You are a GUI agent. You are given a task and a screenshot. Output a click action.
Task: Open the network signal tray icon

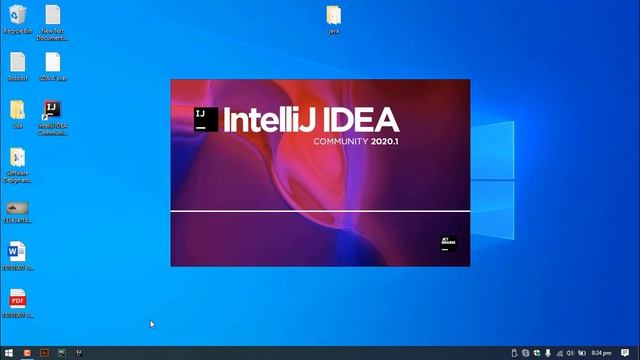pyautogui.click(x=559, y=353)
